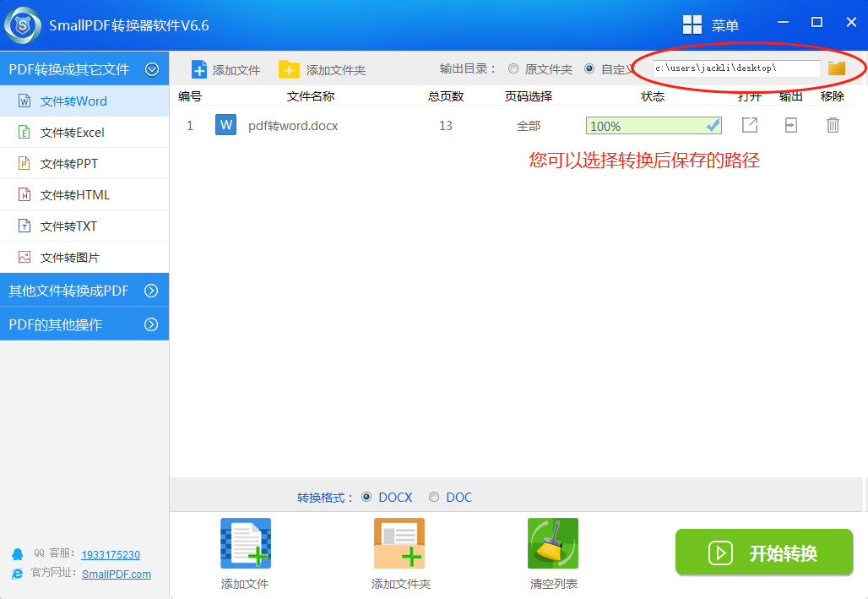Viewport: 868px width, 599px height.
Task: Open QQ customer service link 1933175230
Action: [111, 555]
